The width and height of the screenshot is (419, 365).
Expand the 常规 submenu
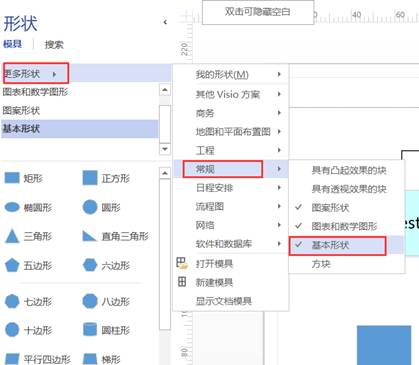click(x=231, y=169)
